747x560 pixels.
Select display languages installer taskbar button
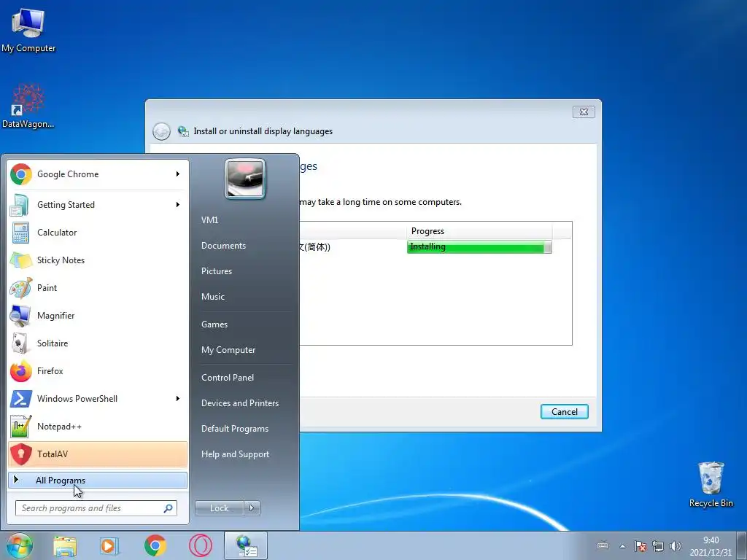point(246,545)
